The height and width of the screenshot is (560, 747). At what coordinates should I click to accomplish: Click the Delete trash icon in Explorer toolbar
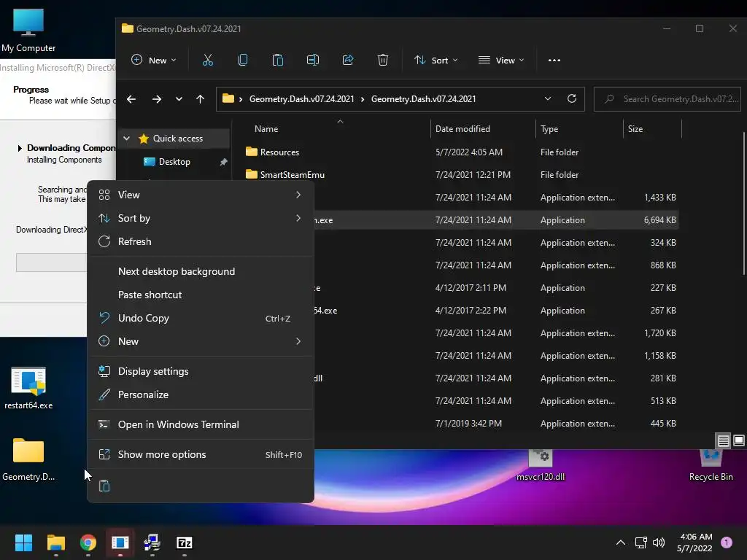coord(382,60)
